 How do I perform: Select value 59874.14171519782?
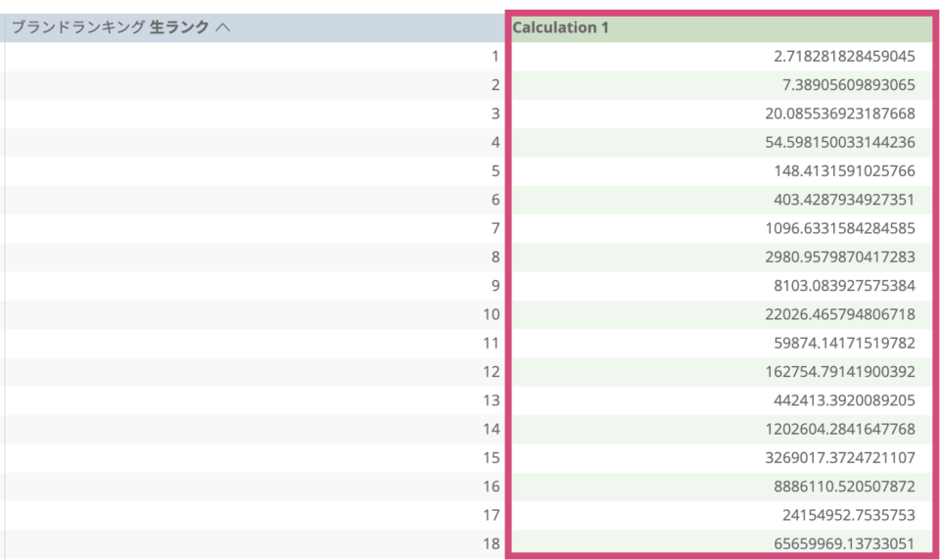click(x=844, y=344)
